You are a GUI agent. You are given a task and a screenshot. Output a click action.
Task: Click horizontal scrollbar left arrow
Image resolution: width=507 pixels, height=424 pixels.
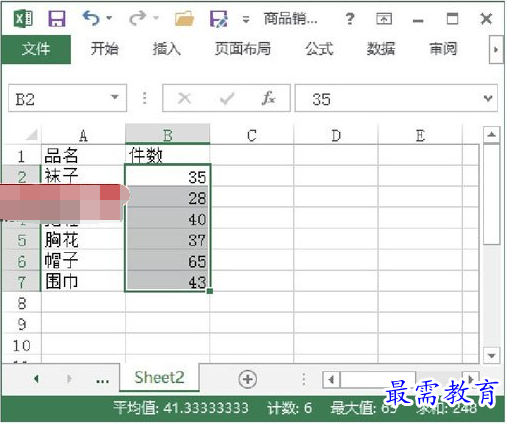(331, 379)
